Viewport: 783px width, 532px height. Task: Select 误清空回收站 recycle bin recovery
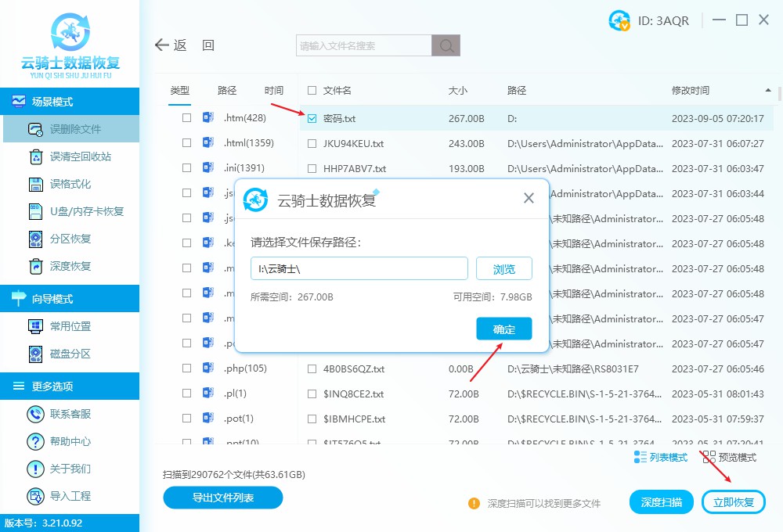[x=71, y=156]
